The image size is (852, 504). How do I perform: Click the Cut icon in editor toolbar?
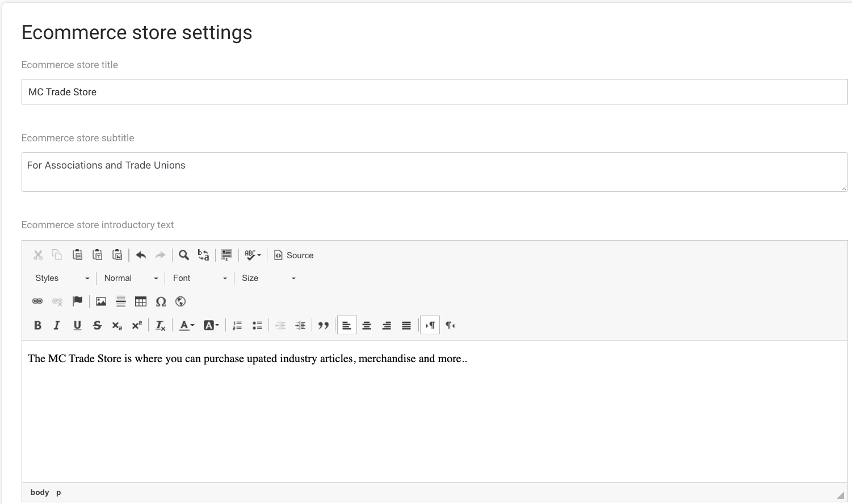click(x=38, y=255)
